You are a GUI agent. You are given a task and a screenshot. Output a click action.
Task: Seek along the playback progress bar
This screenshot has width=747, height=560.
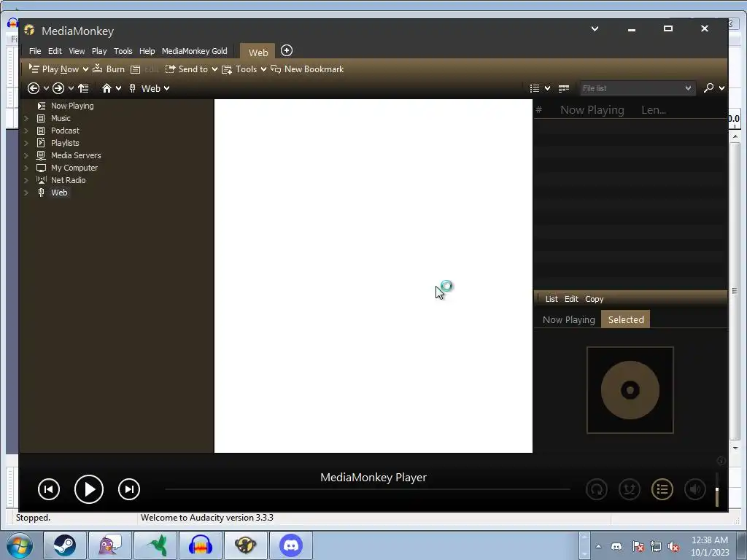pyautogui.click(x=368, y=489)
